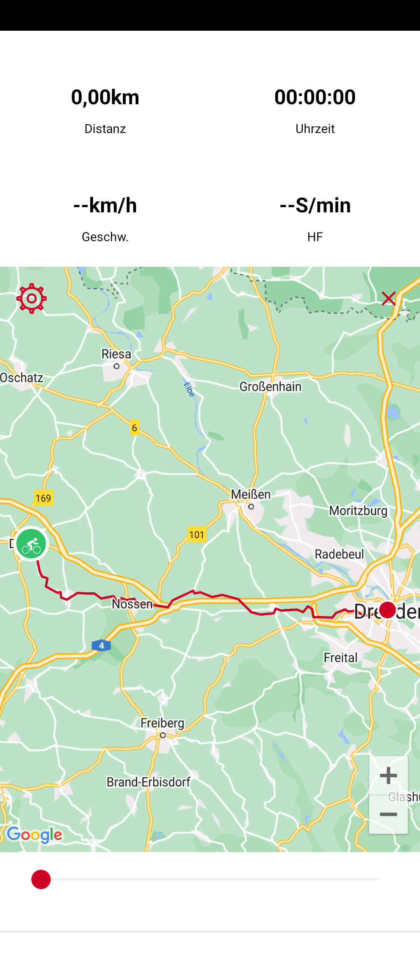Viewport: 420px width, 980px height.
Task: Click the yellow 6 road shield
Action: pos(134,428)
